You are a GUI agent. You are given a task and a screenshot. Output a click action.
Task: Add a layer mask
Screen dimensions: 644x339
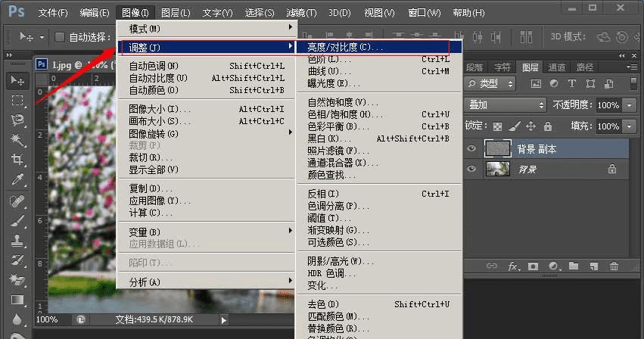[x=533, y=266]
